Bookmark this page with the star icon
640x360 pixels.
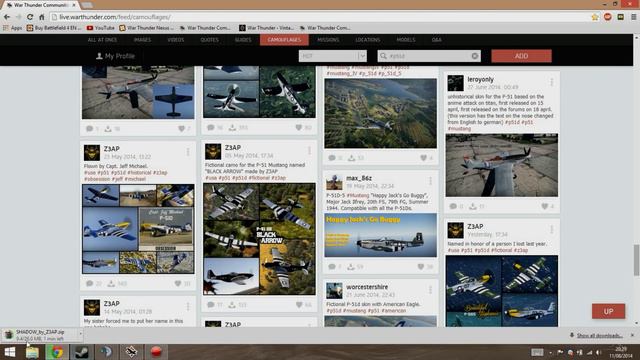(x=595, y=17)
